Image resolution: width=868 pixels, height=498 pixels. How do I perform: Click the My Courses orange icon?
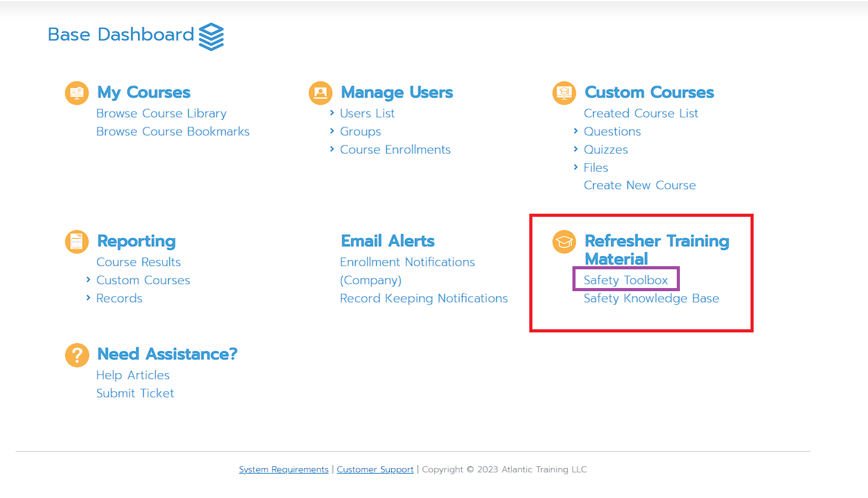[77, 92]
